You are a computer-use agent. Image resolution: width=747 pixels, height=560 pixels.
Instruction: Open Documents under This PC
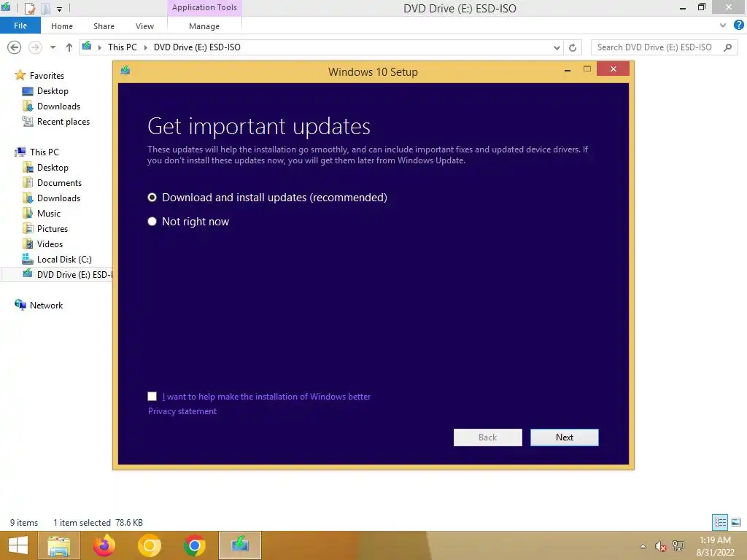pyautogui.click(x=59, y=183)
